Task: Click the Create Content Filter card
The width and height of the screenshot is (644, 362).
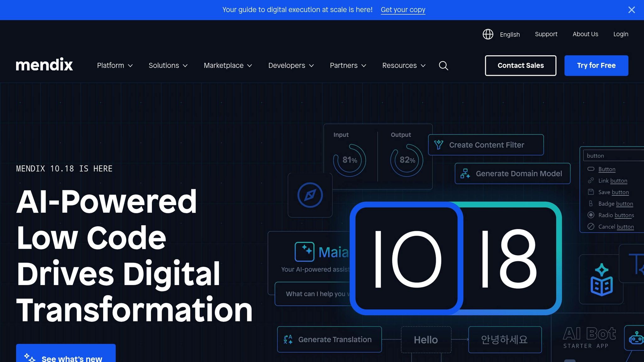Action: coord(486,145)
